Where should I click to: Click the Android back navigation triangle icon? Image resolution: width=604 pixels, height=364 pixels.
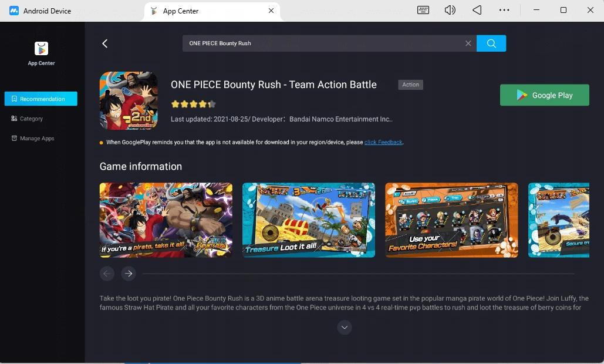477,10
